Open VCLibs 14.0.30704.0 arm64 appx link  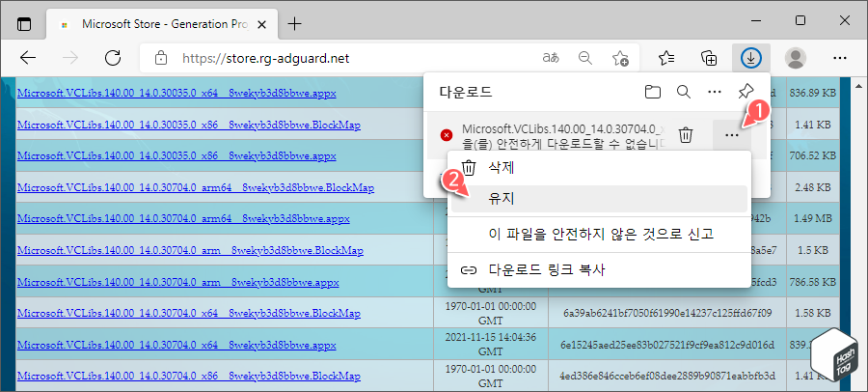[x=183, y=219]
